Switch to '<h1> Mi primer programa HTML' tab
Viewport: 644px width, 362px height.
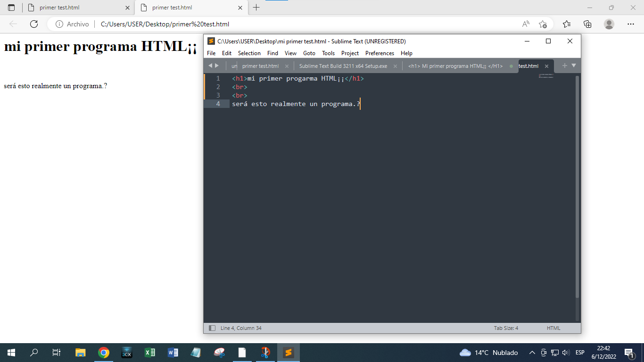[x=455, y=66]
